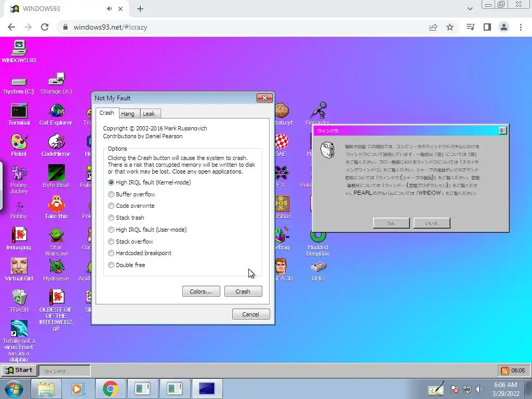
Task: Switch to the Crash tab
Action: pos(107,113)
